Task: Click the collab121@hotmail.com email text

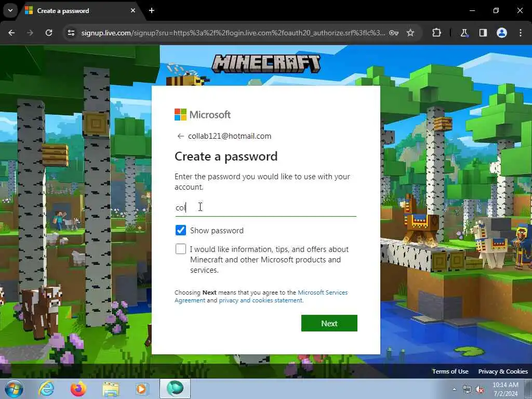Action: click(x=230, y=136)
